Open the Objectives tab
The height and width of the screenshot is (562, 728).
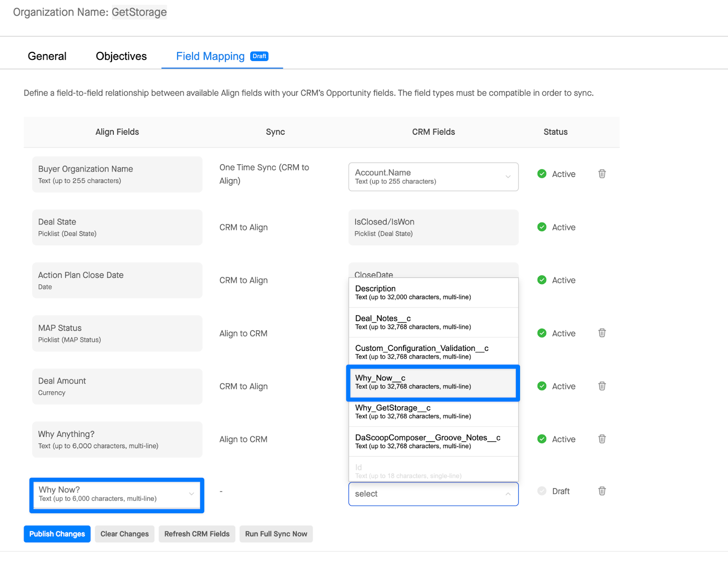(121, 56)
